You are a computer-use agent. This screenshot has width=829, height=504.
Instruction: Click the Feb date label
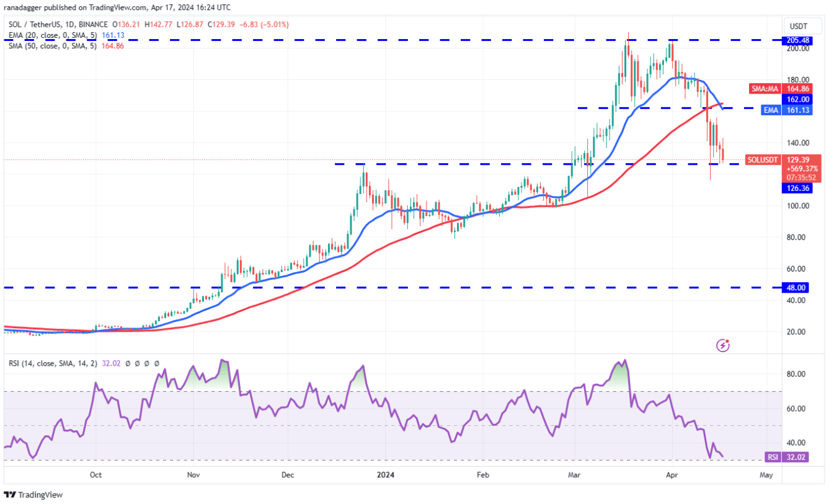point(483,475)
